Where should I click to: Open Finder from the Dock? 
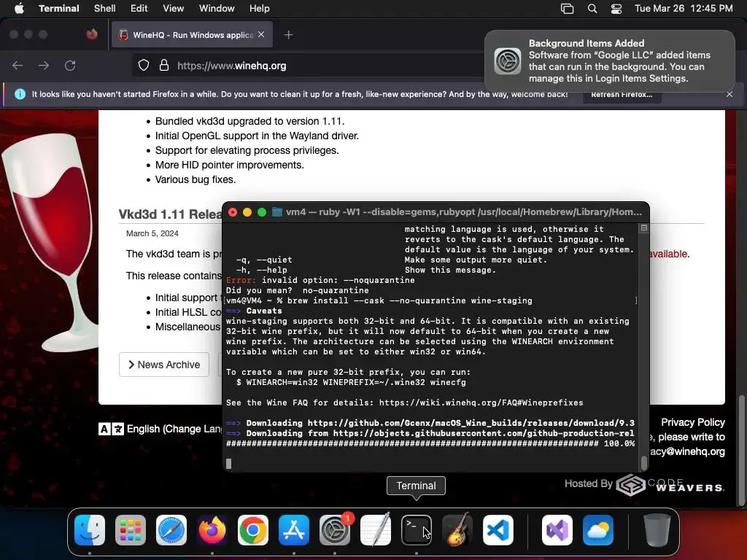[90, 530]
